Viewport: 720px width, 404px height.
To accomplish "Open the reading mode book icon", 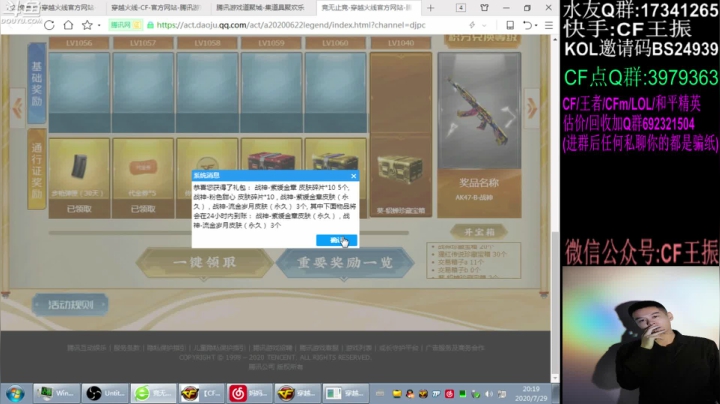I will pyautogui.click(x=510, y=25).
